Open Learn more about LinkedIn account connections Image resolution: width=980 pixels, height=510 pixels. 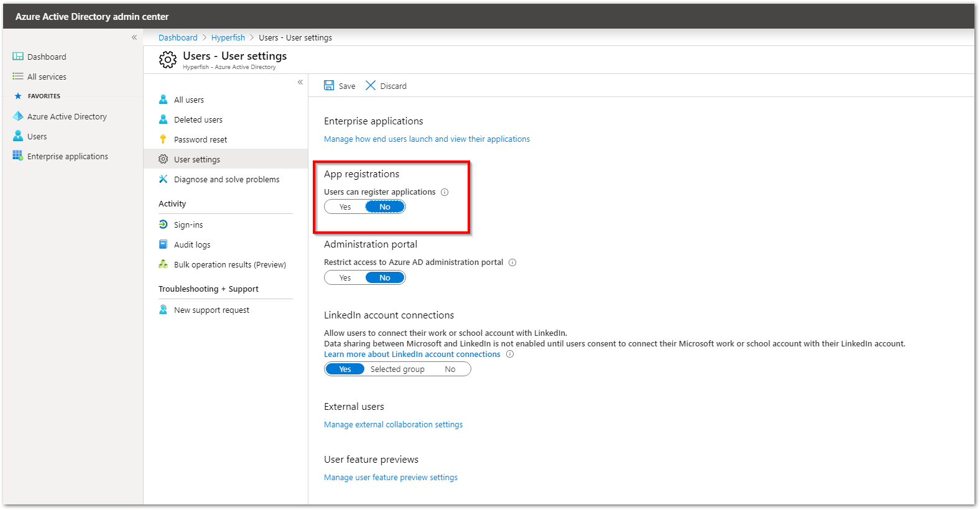[412, 355]
